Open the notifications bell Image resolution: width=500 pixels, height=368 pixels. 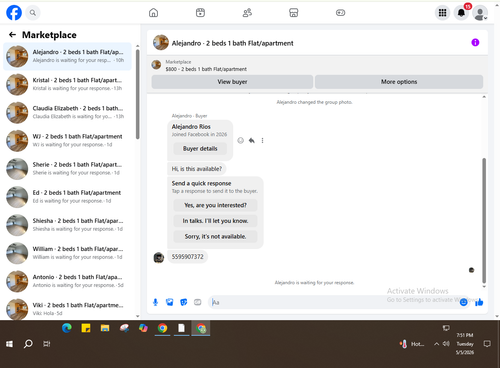[462, 13]
